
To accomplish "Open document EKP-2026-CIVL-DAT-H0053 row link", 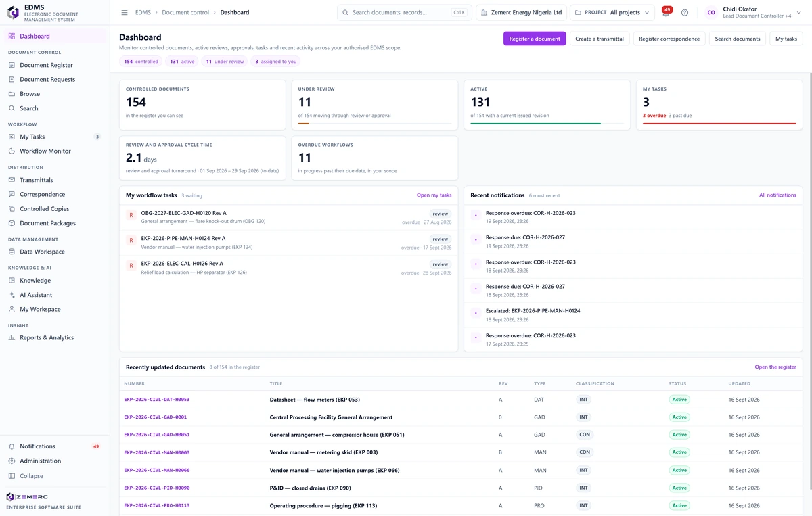I will pyautogui.click(x=157, y=400).
